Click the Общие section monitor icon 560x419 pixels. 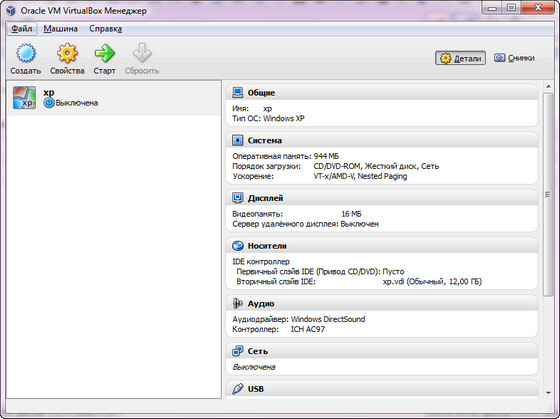coord(238,93)
